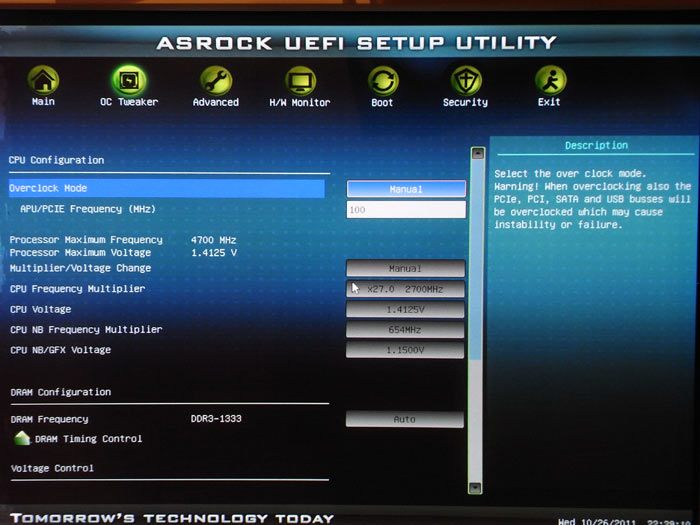Click the Processor Maximum Voltage label

tap(80, 253)
